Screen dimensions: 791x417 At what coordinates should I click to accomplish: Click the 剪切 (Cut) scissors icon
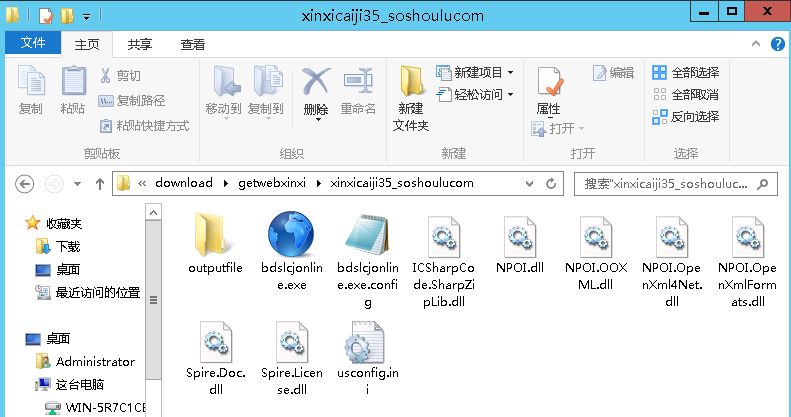[x=105, y=76]
